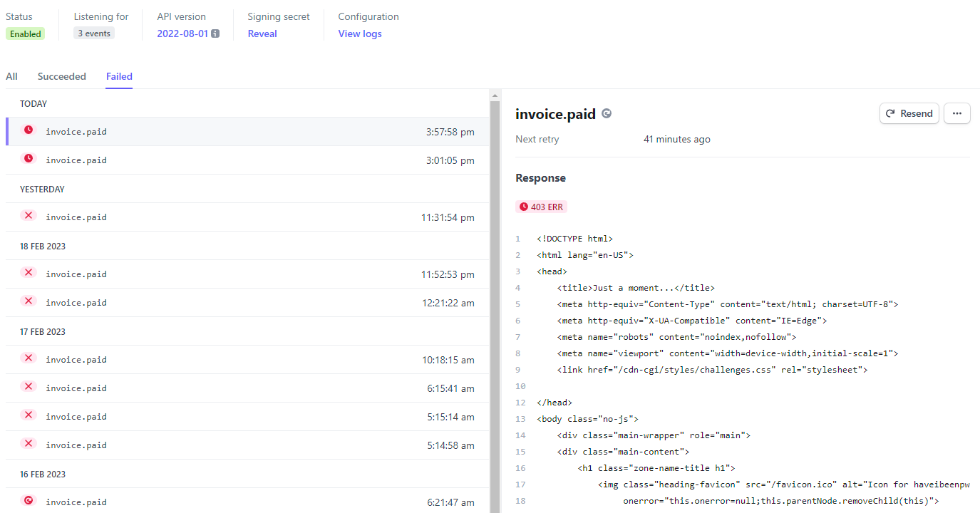Click the title line 'Just a moment...'
The width and height of the screenshot is (980, 513).
click(x=636, y=288)
